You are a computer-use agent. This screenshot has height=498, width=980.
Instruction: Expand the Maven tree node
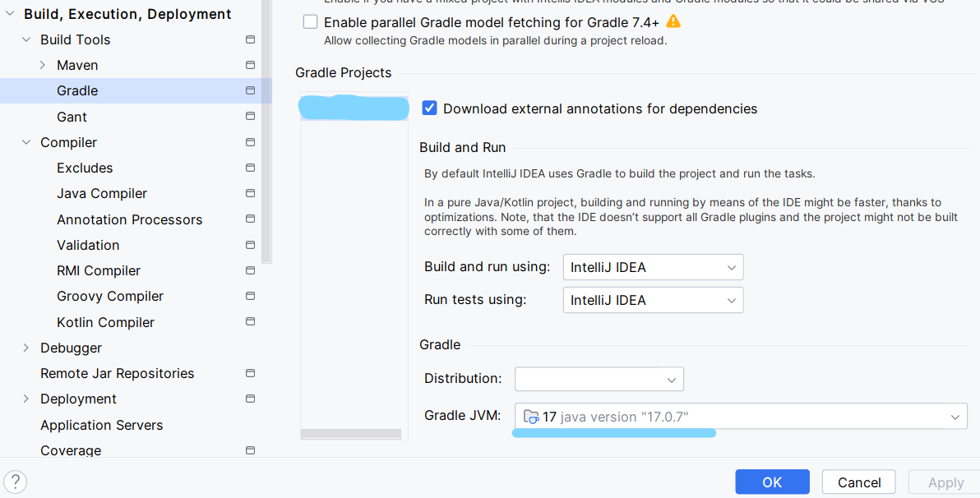point(43,65)
